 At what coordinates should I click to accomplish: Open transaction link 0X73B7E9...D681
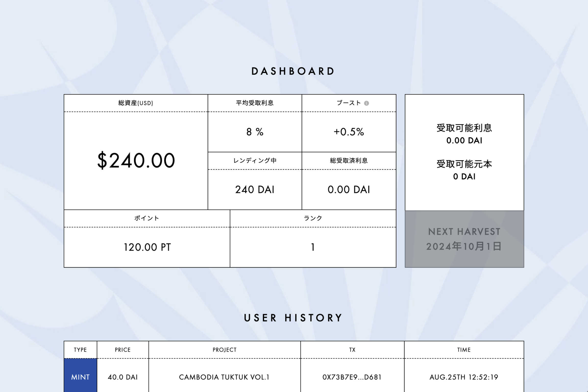tap(352, 377)
